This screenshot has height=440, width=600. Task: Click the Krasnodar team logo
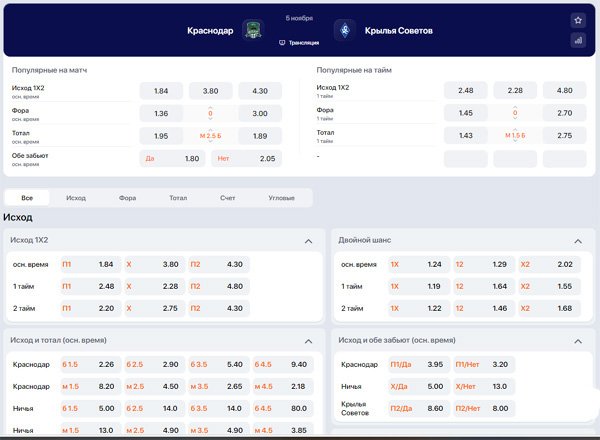coord(253,30)
